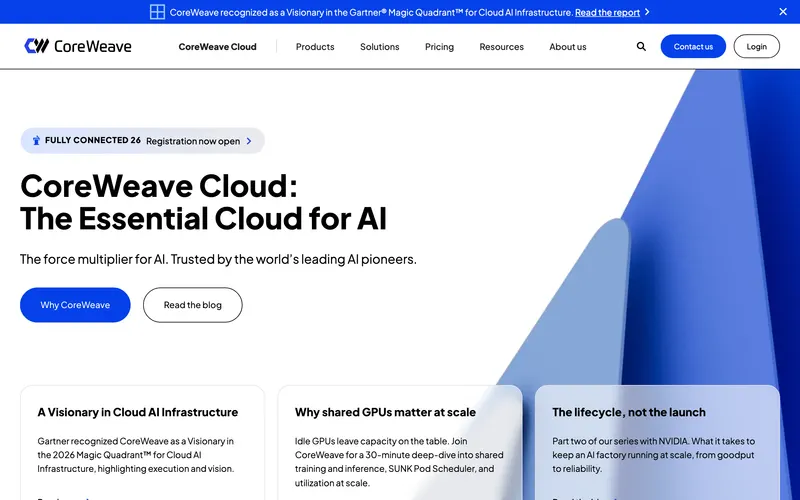The width and height of the screenshot is (800, 500).
Task: Click the force multiplier for AI tagline
Action: 218,259
